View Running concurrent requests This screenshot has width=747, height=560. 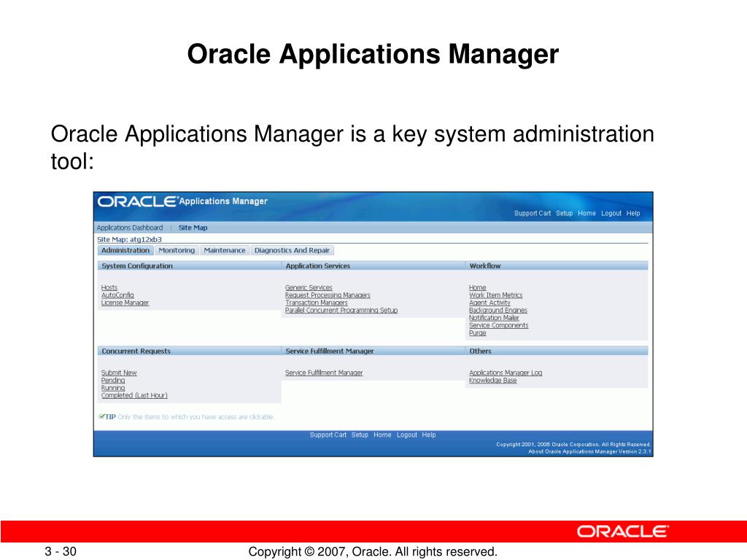pos(113,388)
